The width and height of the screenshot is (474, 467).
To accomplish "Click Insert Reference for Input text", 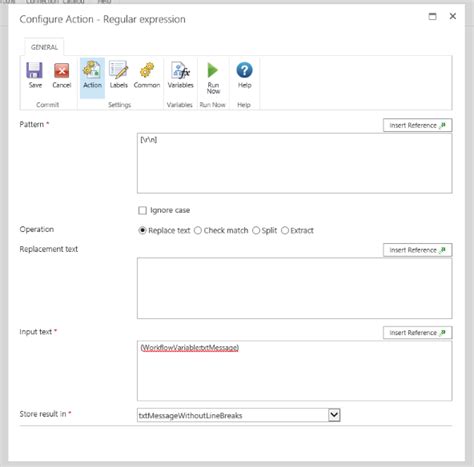I will [x=417, y=333].
